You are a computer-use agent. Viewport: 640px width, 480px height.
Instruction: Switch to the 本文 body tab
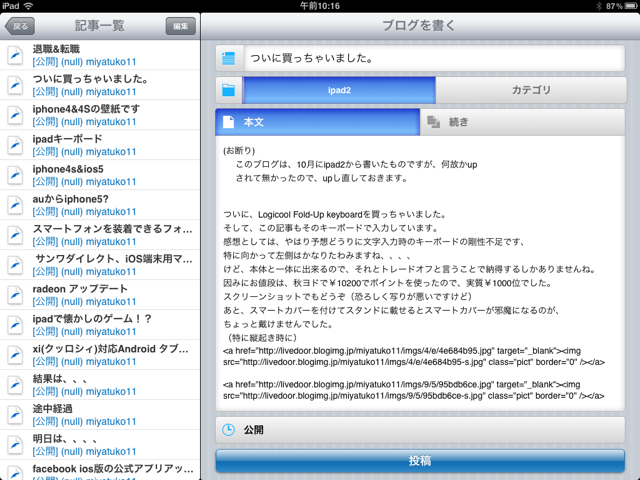[x=318, y=122]
